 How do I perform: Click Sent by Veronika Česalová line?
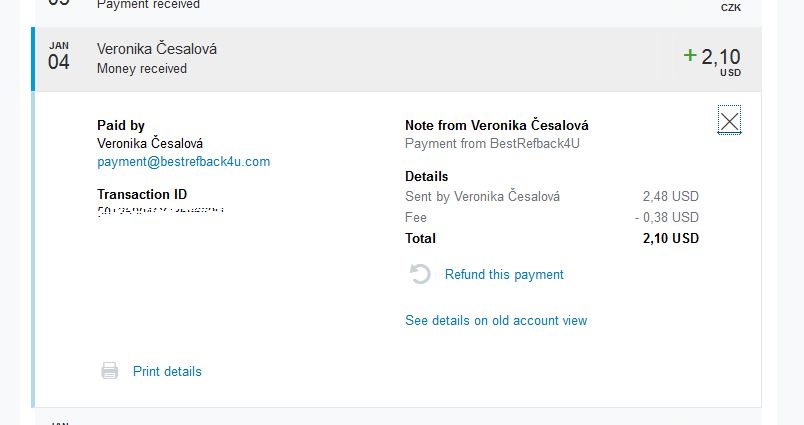coord(552,196)
